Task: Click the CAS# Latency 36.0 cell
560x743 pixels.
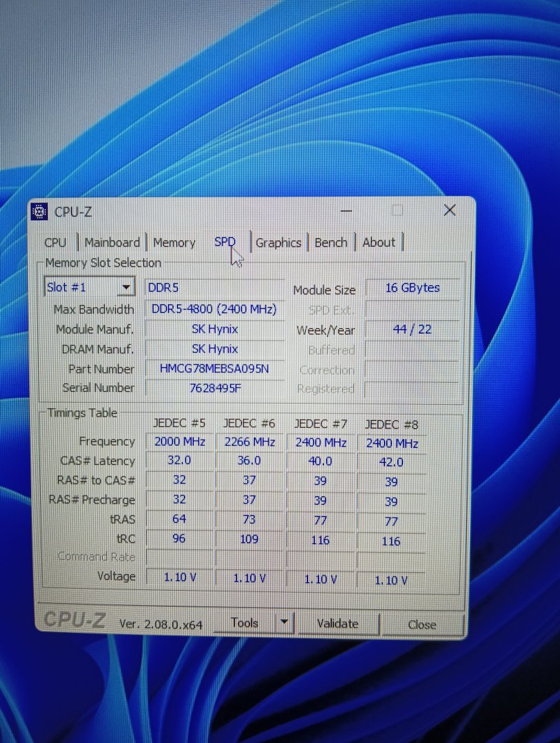Action: pyautogui.click(x=250, y=461)
